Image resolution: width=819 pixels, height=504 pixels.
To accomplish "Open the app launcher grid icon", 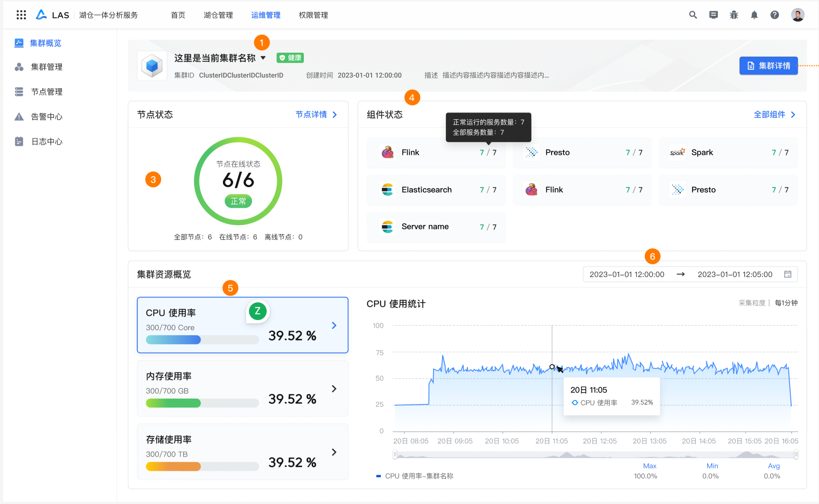I will 21,15.
